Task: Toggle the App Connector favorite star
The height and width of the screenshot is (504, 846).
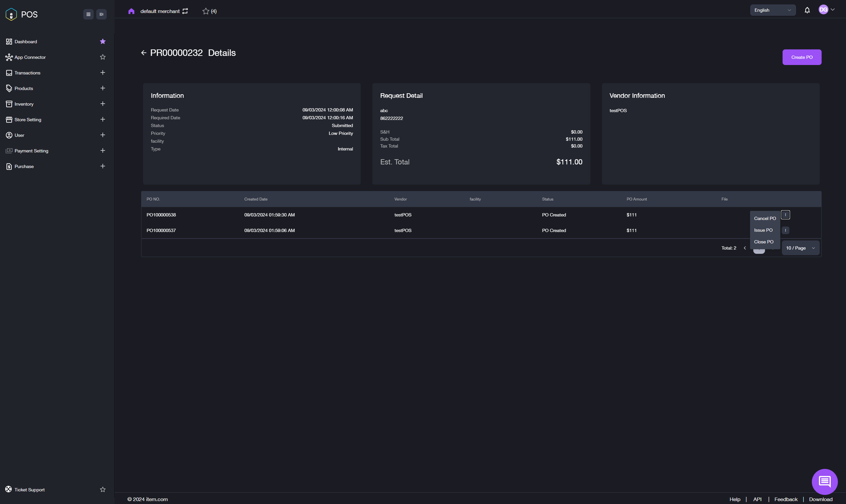Action: (x=103, y=57)
